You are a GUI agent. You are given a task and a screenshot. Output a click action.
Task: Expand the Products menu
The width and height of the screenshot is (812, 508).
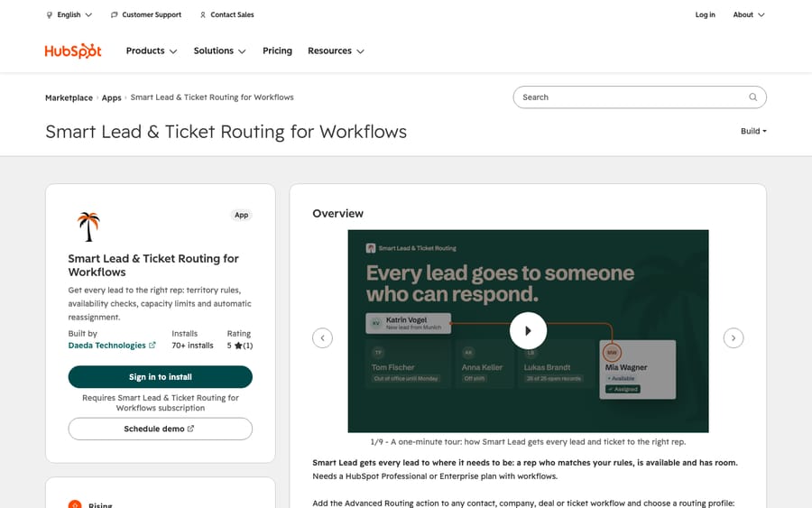click(x=152, y=51)
